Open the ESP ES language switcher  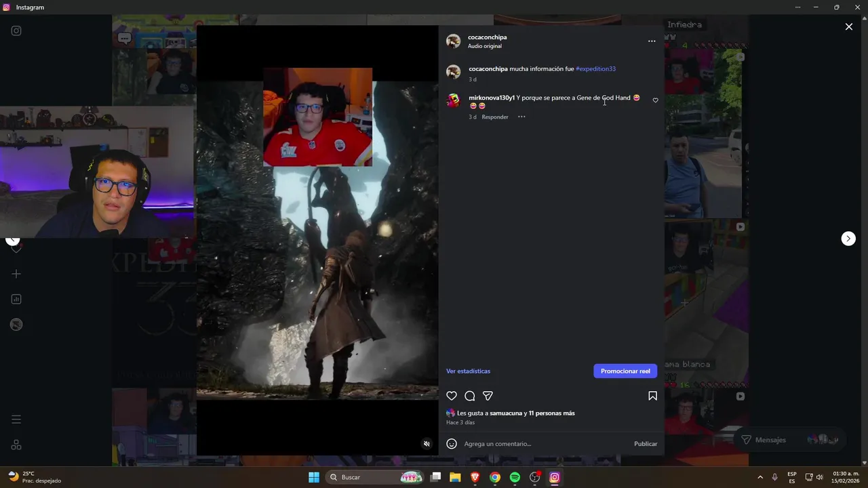792,477
